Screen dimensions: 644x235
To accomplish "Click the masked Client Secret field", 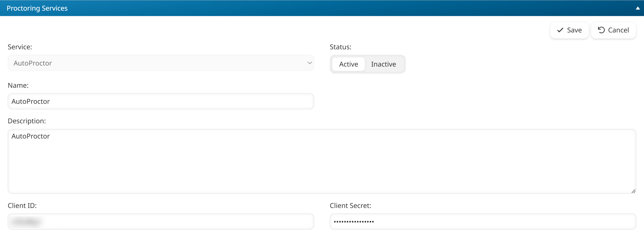I will pos(483,221).
